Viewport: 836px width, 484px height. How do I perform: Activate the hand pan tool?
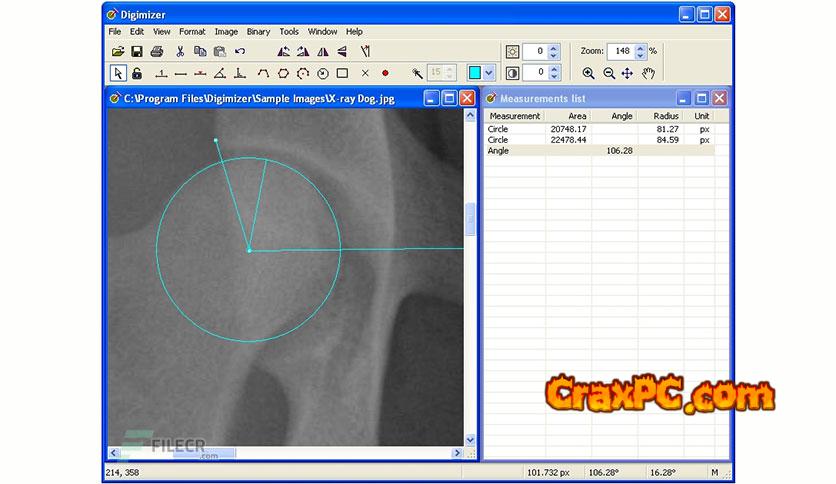[648, 73]
